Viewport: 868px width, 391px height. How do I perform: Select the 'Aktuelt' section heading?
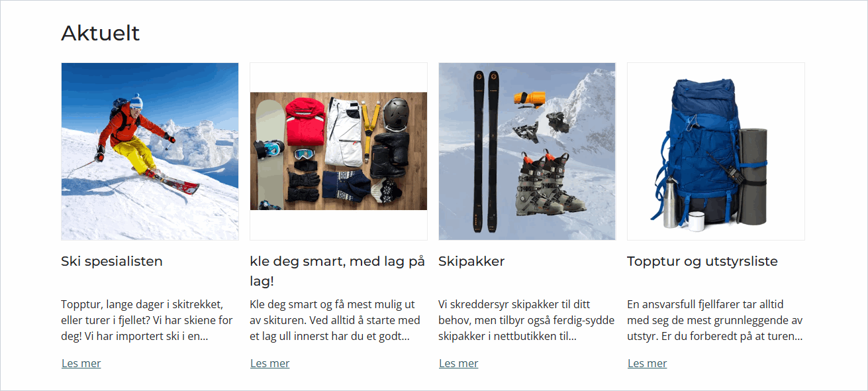101,33
